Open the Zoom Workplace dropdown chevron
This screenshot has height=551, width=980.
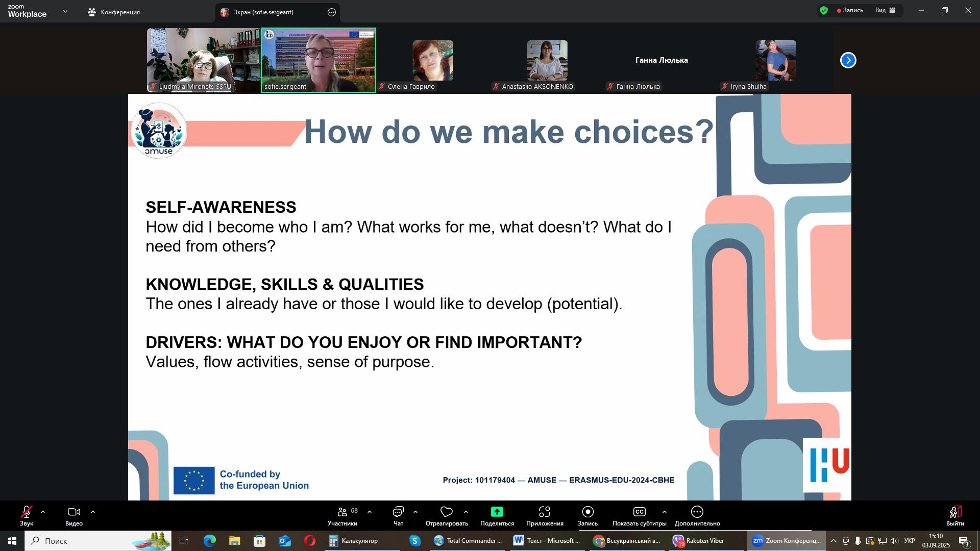point(65,11)
